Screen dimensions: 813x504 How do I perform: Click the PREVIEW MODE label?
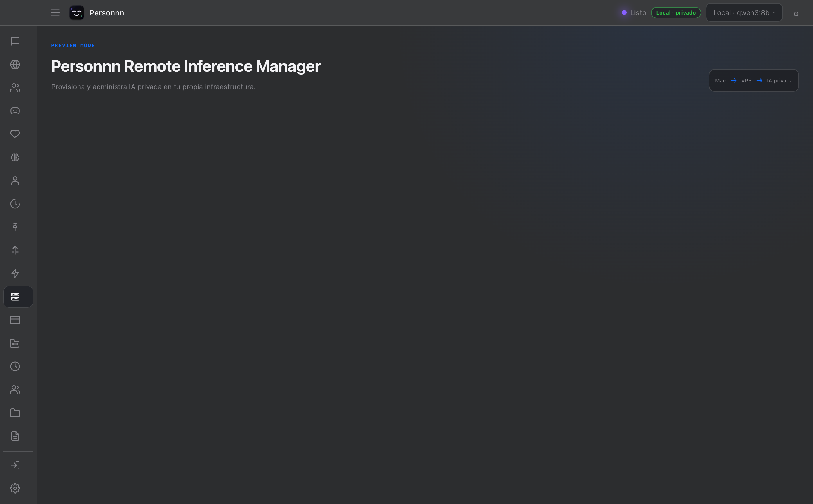point(73,46)
